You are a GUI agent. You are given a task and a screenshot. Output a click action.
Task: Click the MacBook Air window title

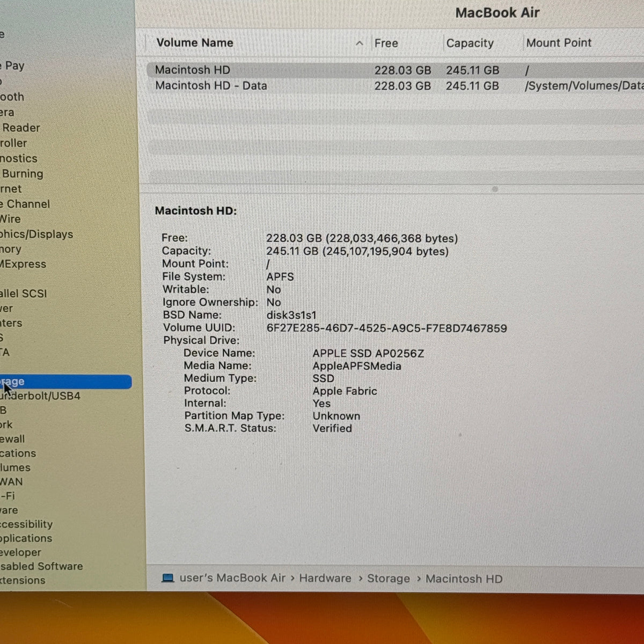(497, 13)
